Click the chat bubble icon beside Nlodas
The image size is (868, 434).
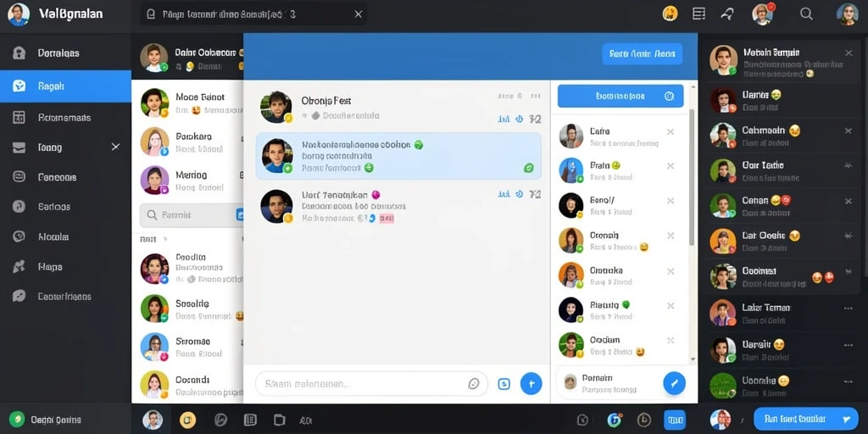(x=19, y=236)
